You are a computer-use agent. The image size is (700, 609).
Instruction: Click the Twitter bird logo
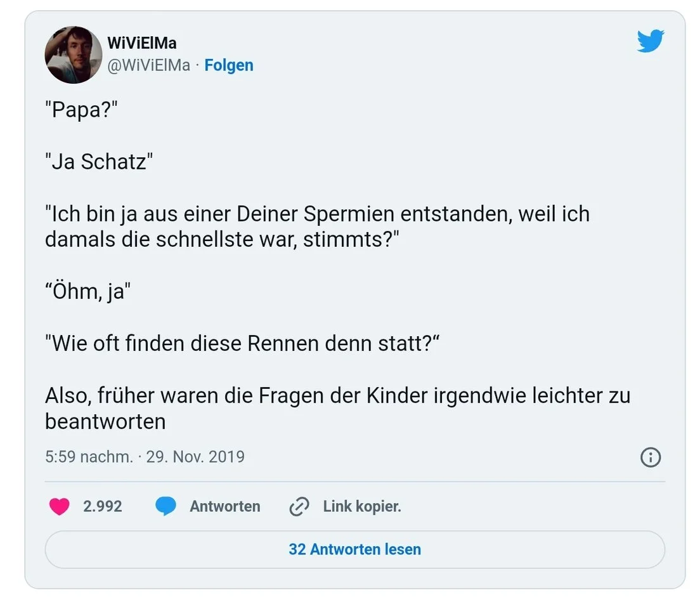pos(650,42)
